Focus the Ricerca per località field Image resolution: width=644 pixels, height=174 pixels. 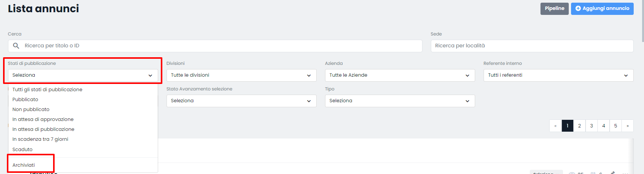coord(532,46)
